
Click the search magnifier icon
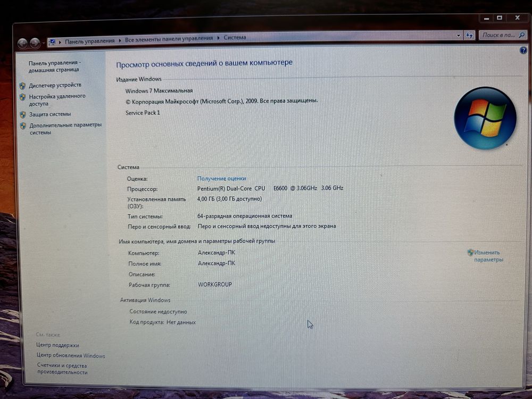point(522,35)
